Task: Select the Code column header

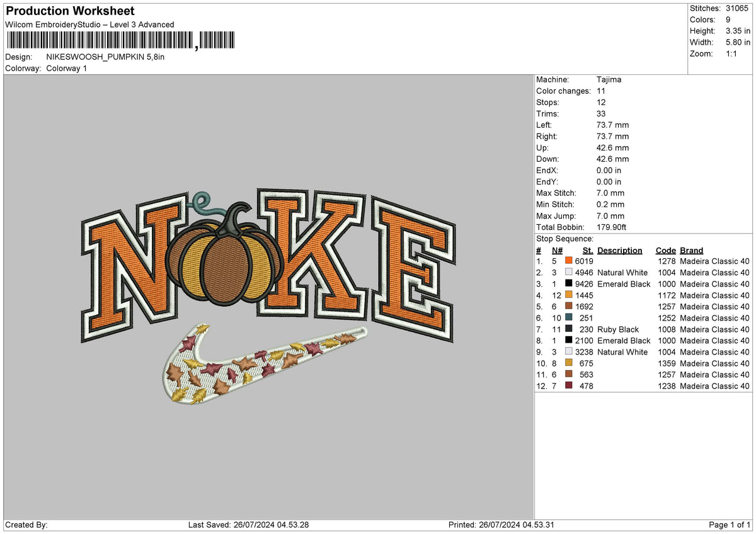Action: point(665,250)
